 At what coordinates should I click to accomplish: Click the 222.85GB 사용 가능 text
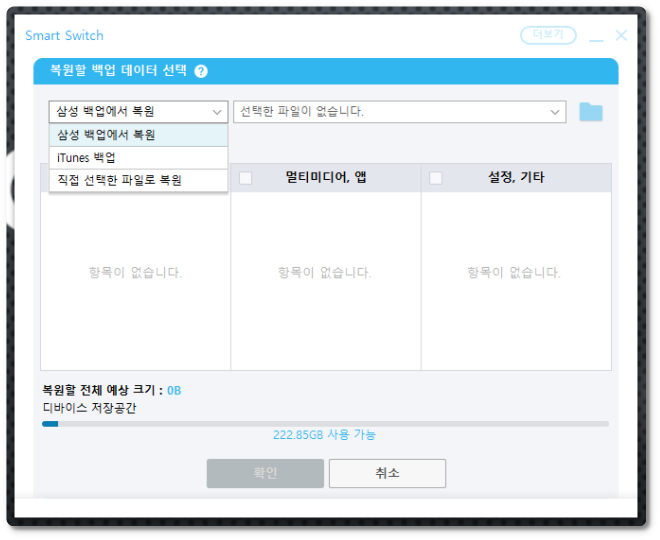coord(324,435)
